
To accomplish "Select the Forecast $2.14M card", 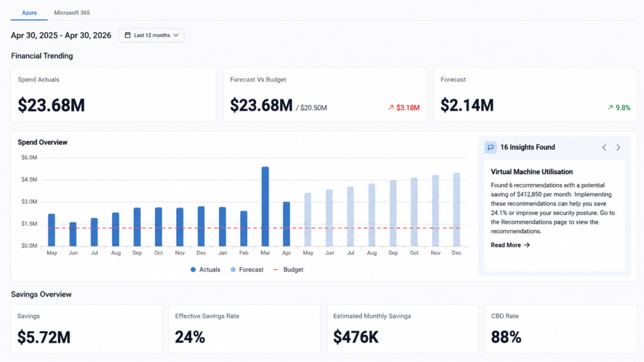I will pyautogui.click(x=536, y=95).
